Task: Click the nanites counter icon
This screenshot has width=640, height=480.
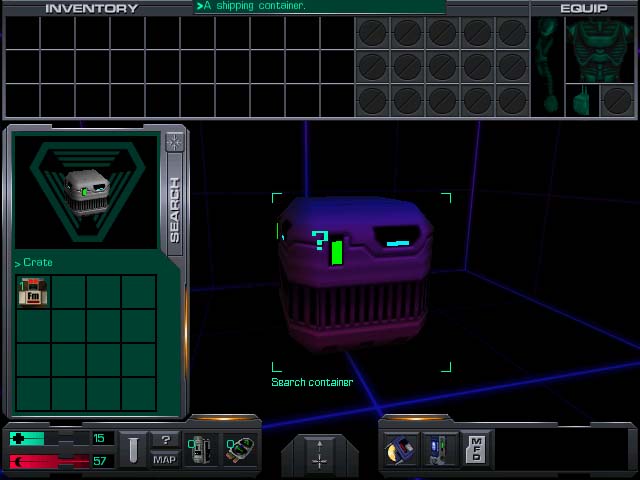Action: pos(199,450)
